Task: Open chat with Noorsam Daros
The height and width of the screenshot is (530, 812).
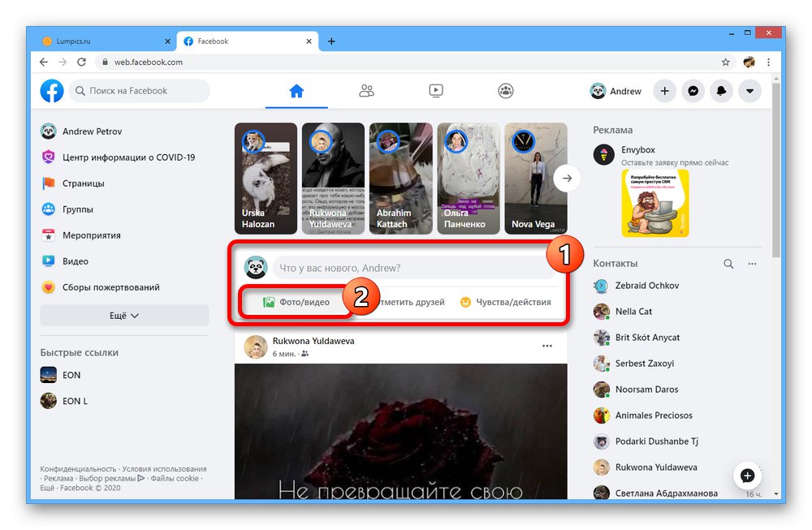Action: pos(676,390)
